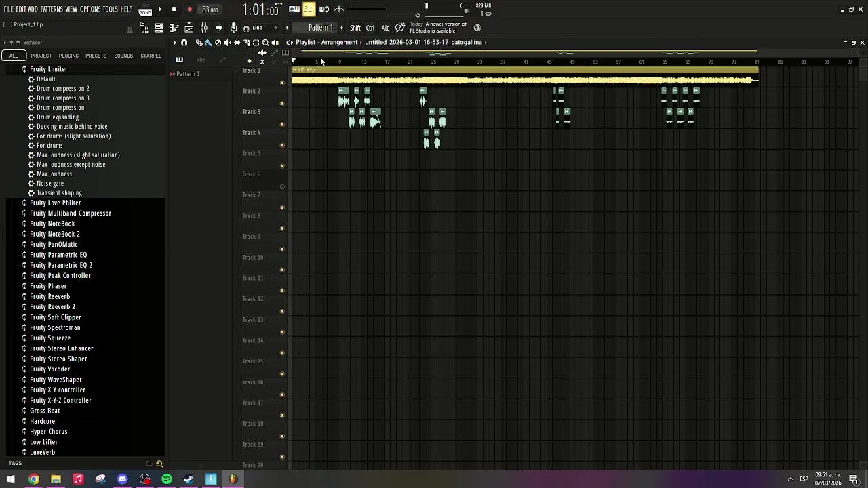The image size is (868, 488).
Task: Select the Playlist slip tool
Action: (237, 43)
